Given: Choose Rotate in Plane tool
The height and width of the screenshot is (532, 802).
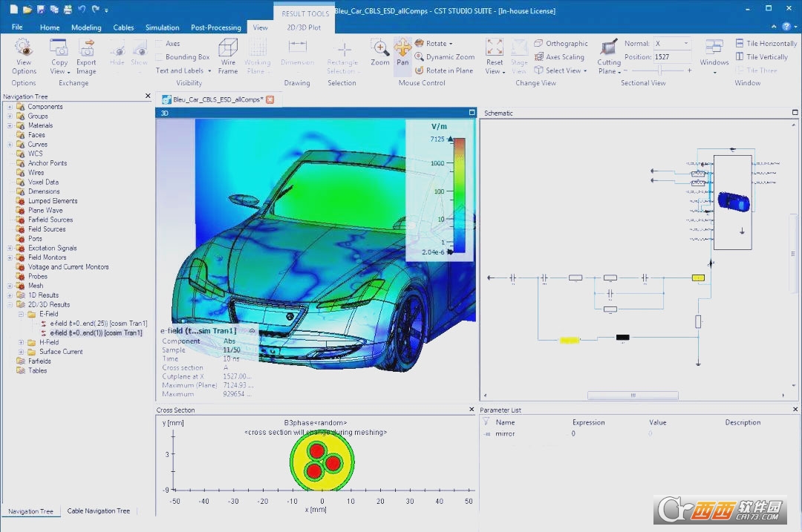Looking at the screenshot, I should click(x=444, y=70).
